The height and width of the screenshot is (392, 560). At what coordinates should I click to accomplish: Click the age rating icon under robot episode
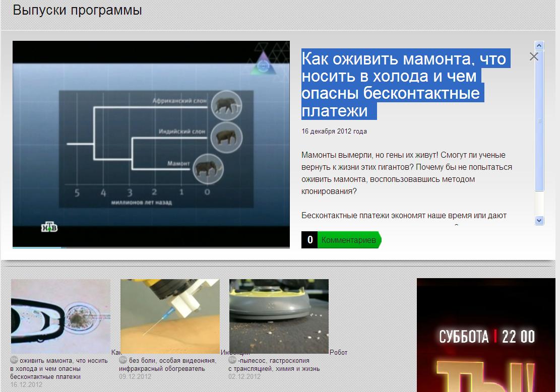[x=232, y=360]
